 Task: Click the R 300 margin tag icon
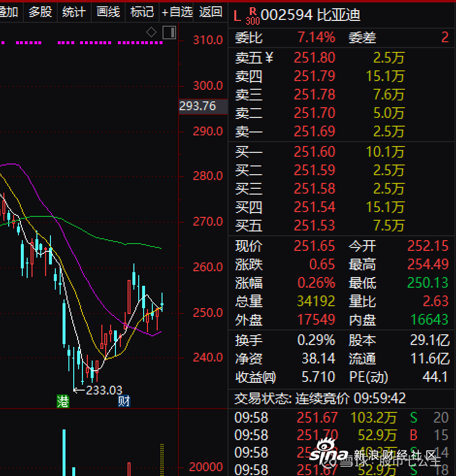(x=253, y=16)
